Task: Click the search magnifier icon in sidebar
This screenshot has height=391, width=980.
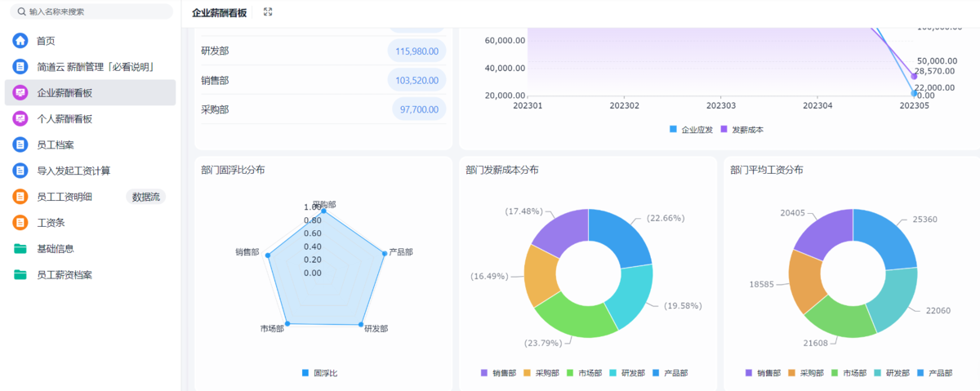Action: point(22,11)
